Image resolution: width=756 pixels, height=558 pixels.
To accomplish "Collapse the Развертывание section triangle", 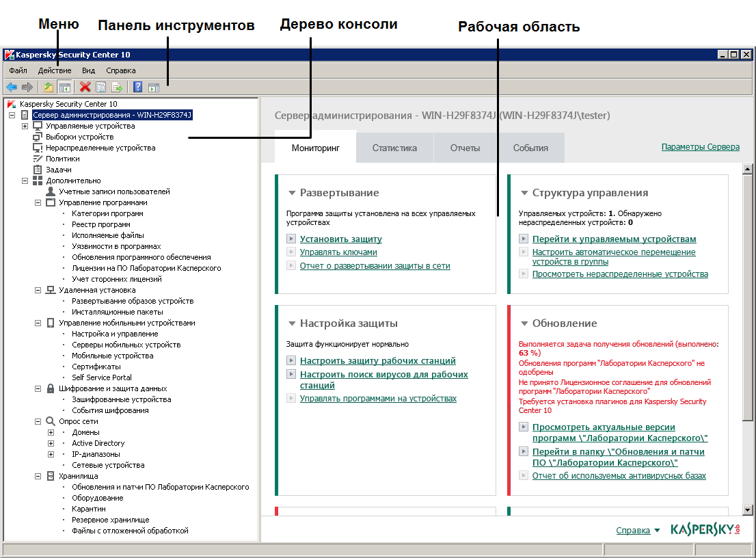I will 292,193.
